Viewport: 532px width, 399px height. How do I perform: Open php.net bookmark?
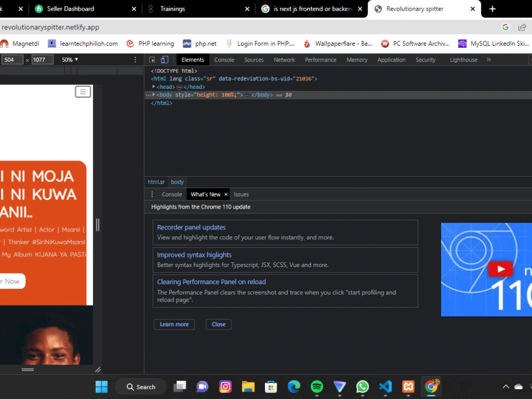200,44
